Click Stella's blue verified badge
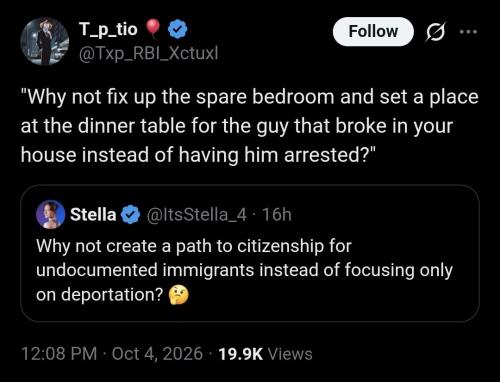Screen dimensions: 500x382 tap(130, 214)
